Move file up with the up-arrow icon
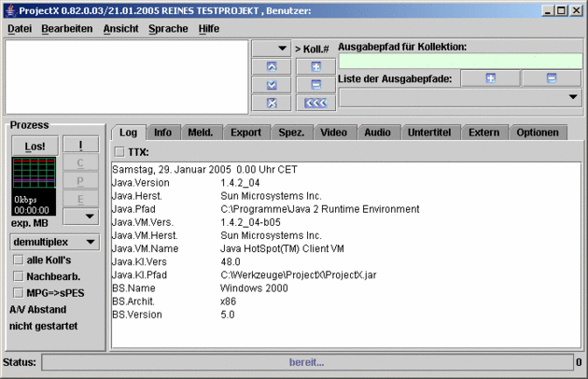The width and height of the screenshot is (588, 379). point(271,66)
